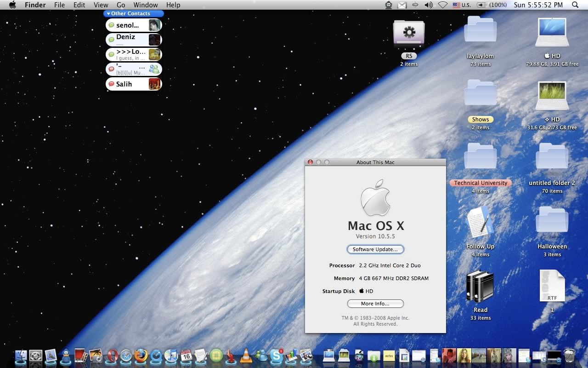Select the RTF file named 1
This screenshot has height=368, width=588.
click(552, 286)
